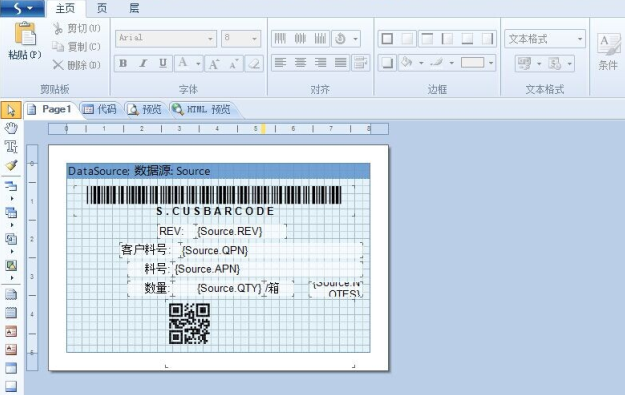Switch to the 层 ribbon tab

pyautogui.click(x=134, y=8)
